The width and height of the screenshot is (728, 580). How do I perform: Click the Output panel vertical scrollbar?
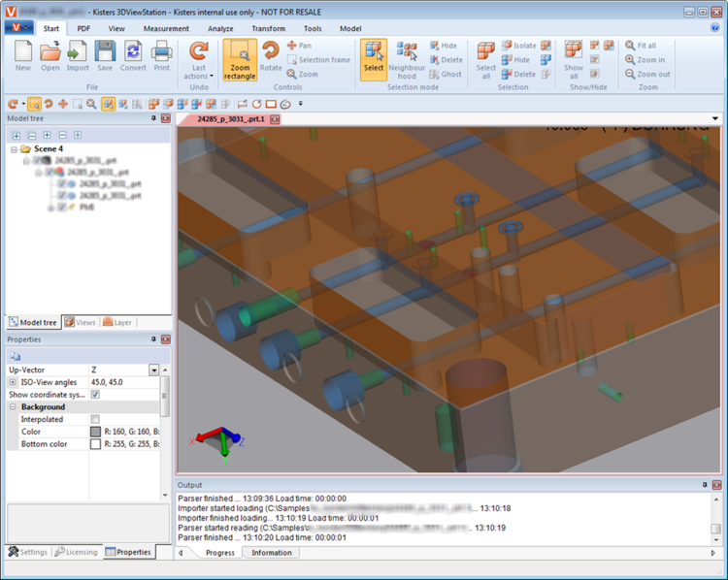[x=716, y=519]
